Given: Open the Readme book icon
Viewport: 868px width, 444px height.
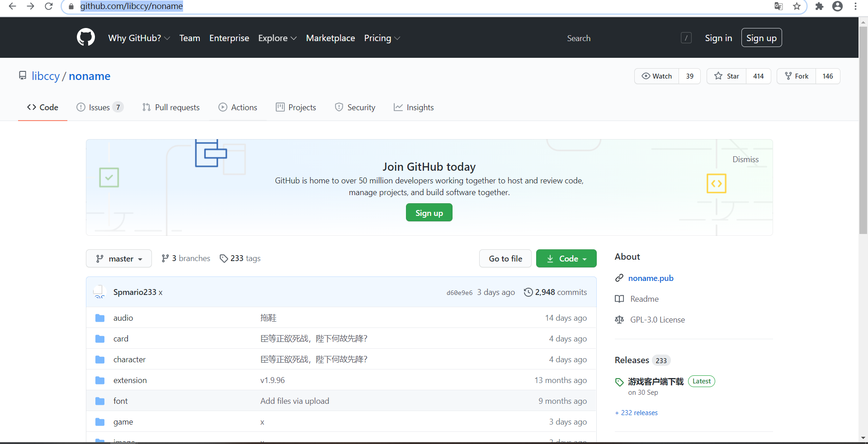Looking at the screenshot, I should tap(620, 299).
